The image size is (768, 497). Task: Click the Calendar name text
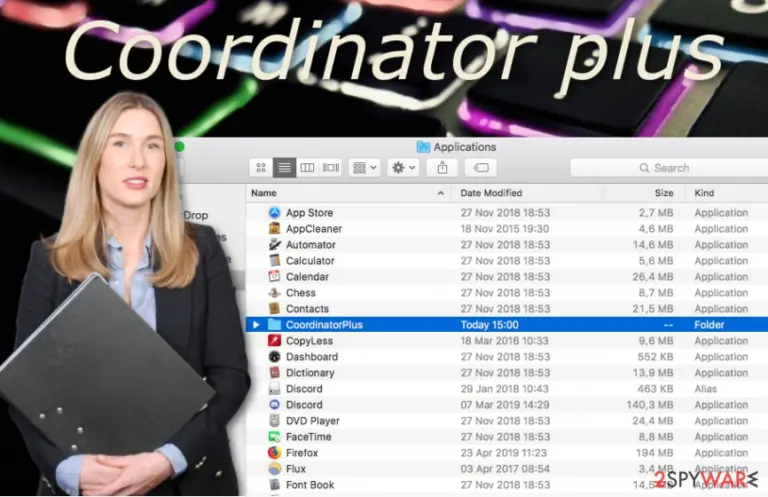307,277
